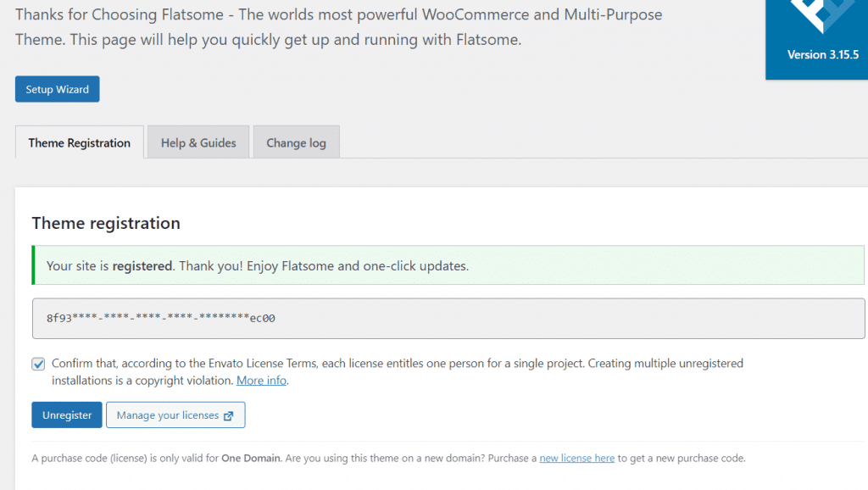The width and height of the screenshot is (868, 490).
Task: Open the Theme Registration tab
Action: (x=80, y=142)
